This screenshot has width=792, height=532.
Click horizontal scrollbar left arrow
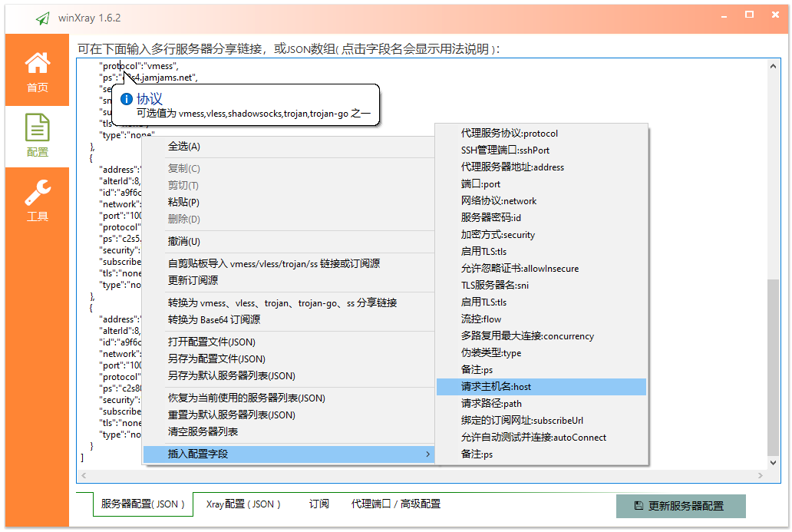point(84,475)
